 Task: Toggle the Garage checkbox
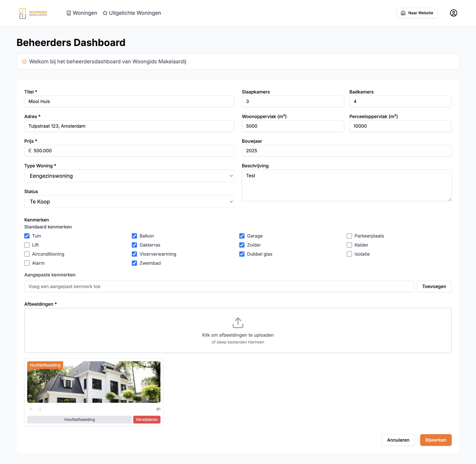click(242, 236)
